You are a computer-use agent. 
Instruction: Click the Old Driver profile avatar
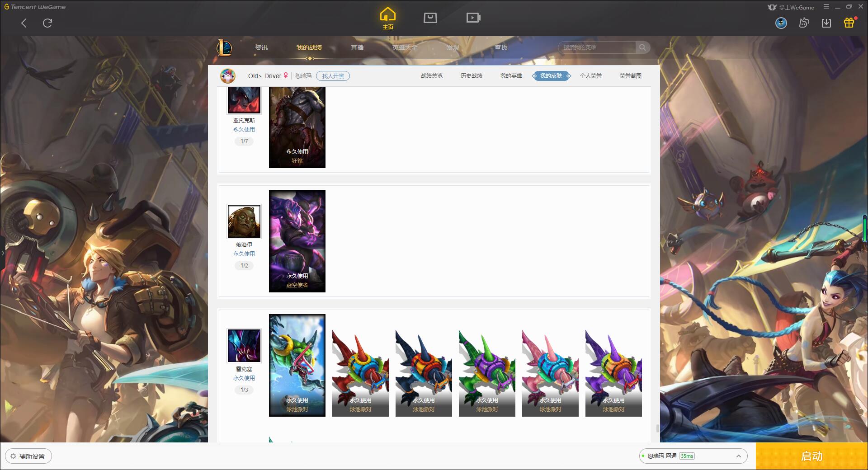tap(228, 76)
